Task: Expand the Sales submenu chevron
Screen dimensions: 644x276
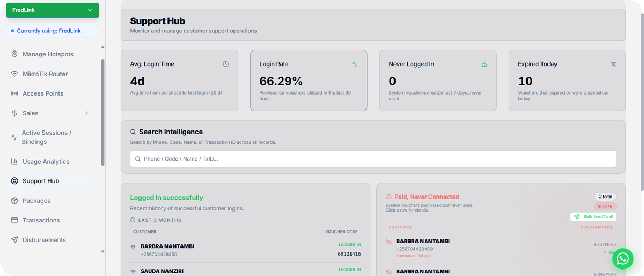Action: tap(87, 113)
